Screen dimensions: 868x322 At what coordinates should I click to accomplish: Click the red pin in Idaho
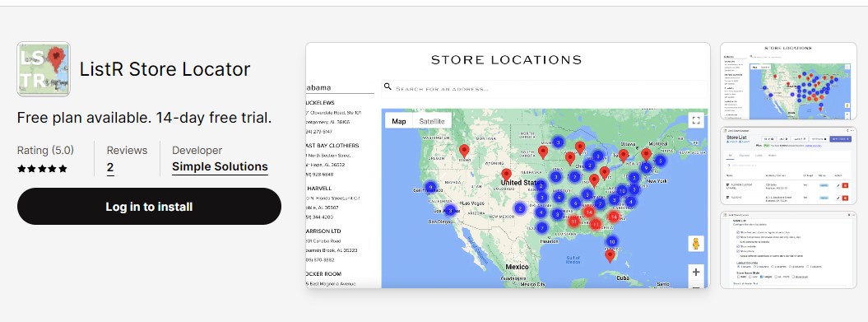pyautogui.click(x=464, y=151)
